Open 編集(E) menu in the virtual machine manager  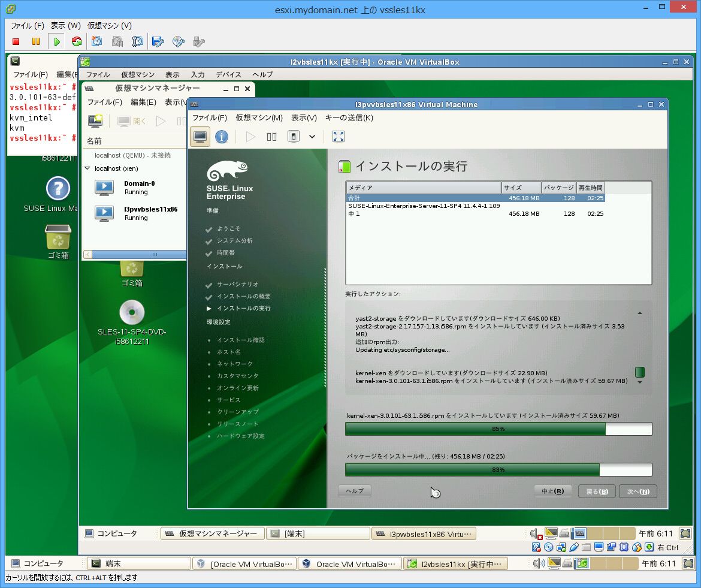[x=144, y=102]
